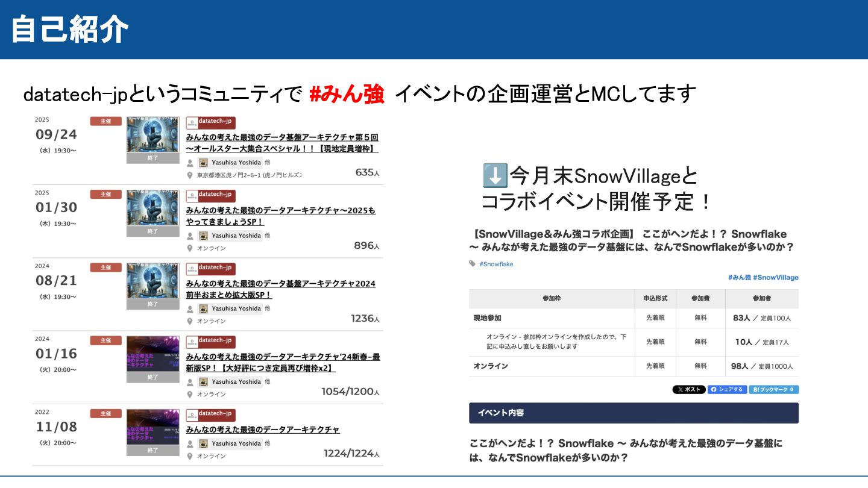The width and height of the screenshot is (868, 488).
Task: Click Yasuhisa Yoshida avatar in 01/30 row
Action: [x=203, y=236]
